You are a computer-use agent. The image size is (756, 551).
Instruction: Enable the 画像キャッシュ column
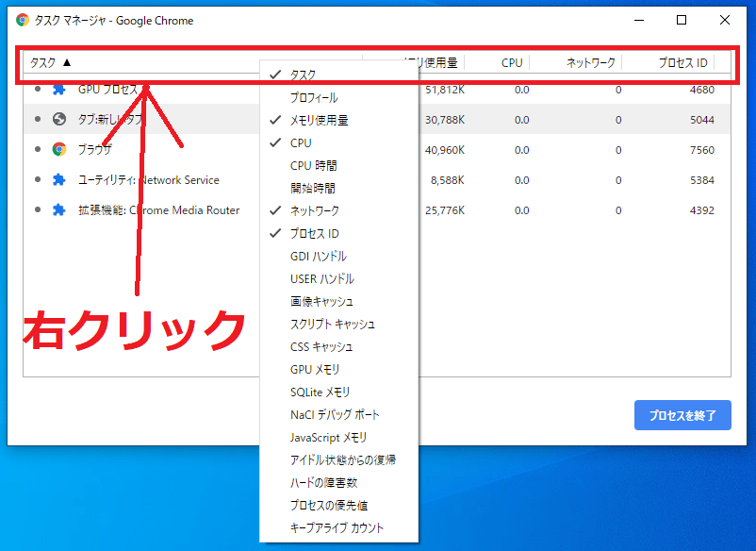tap(339, 302)
